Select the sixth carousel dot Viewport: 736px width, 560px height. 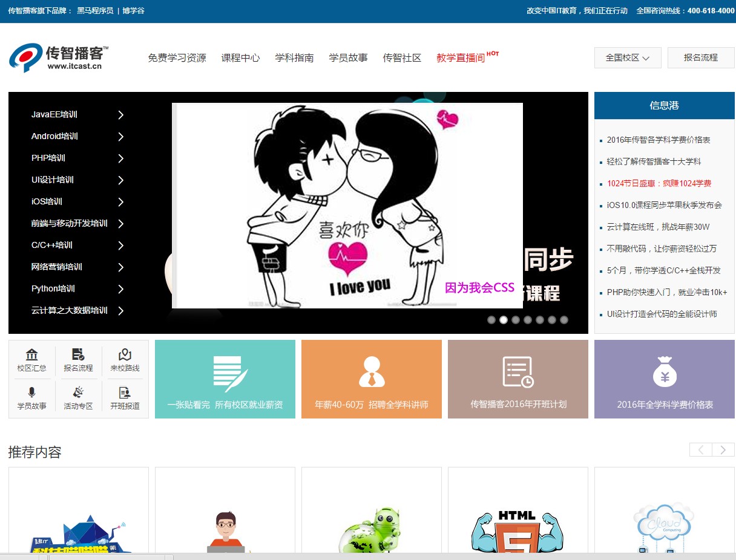coord(552,320)
